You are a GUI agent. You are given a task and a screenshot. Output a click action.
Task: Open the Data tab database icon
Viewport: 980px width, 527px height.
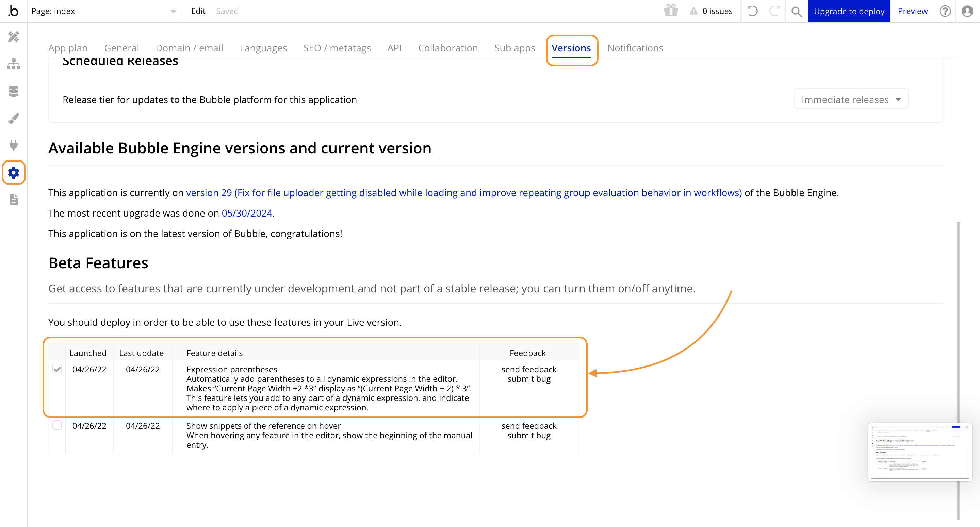point(13,91)
